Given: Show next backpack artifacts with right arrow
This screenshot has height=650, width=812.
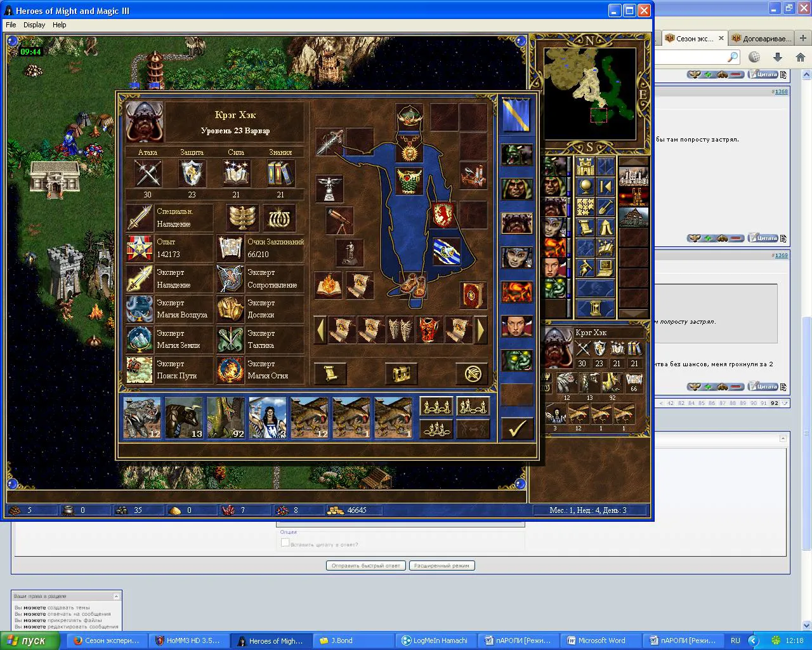Looking at the screenshot, I should (481, 330).
